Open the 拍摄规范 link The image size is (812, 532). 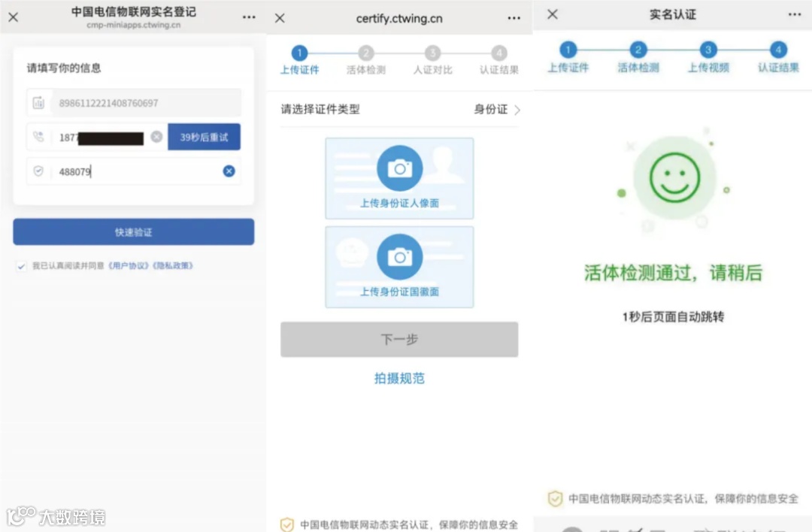(x=399, y=378)
